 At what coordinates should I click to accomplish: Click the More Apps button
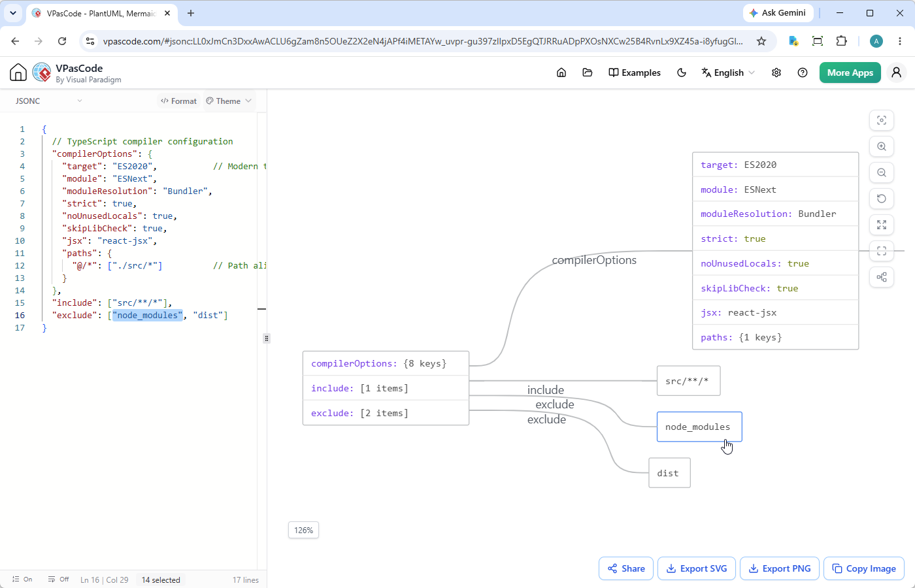point(850,73)
